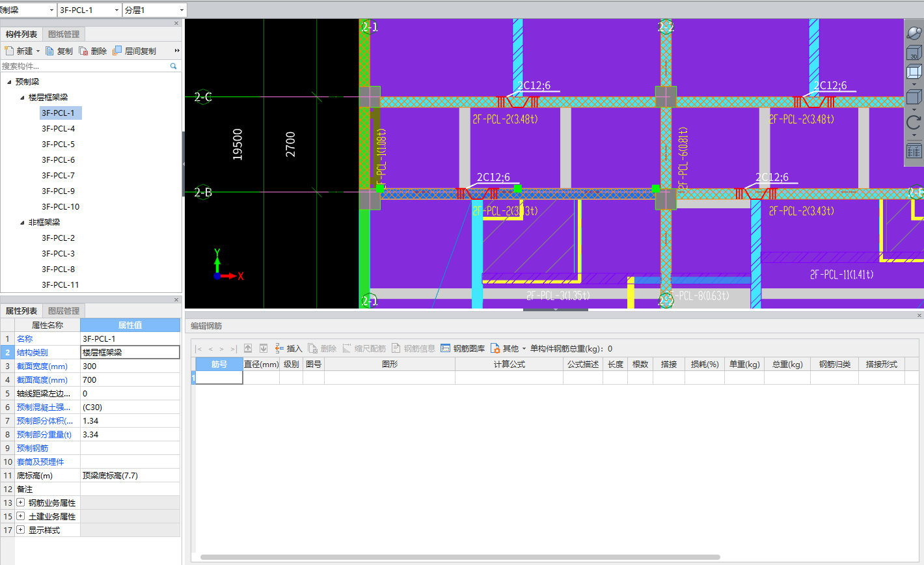
Task: Collapse the 预制梁 tree node
Action: 9,82
